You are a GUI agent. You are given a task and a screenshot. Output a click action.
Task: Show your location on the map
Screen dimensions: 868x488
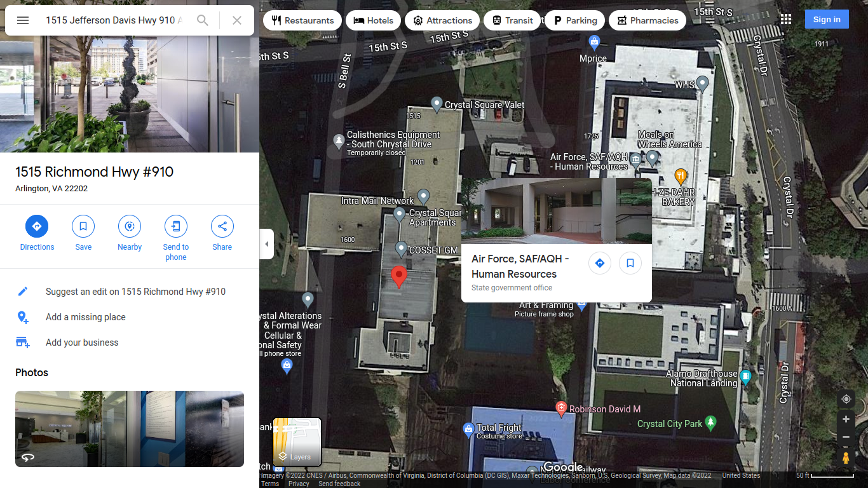pyautogui.click(x=846, y=399)
